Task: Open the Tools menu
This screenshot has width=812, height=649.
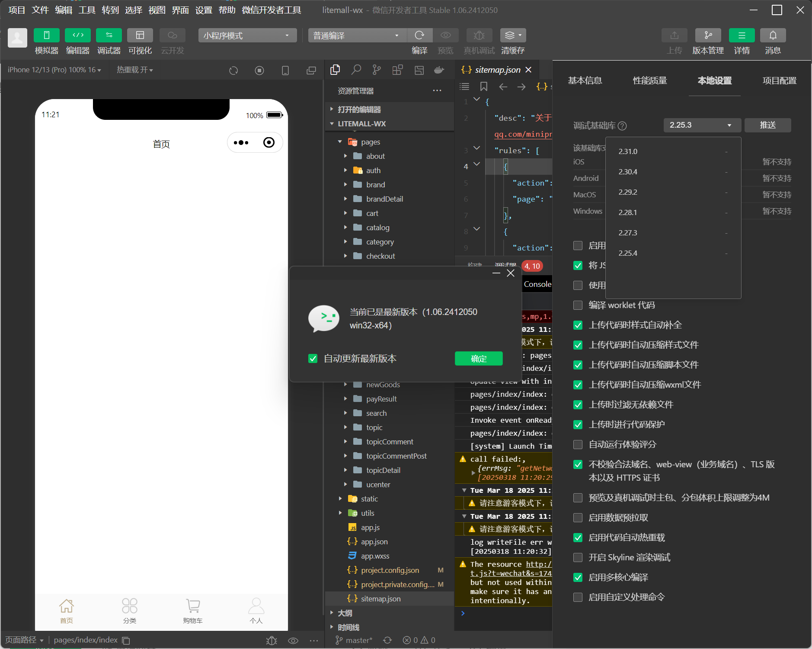Action: click(87, 10)
